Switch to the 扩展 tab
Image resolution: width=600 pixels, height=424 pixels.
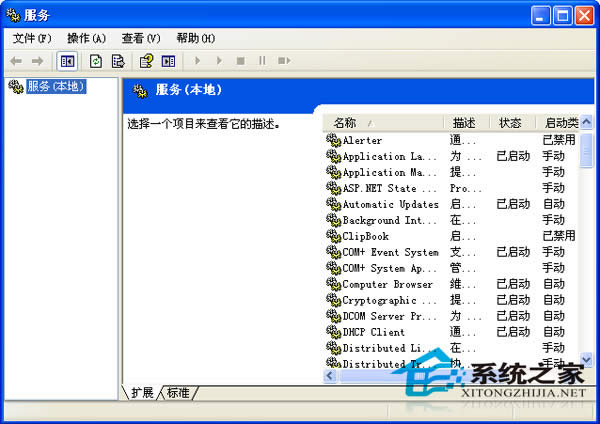[142, 393]
